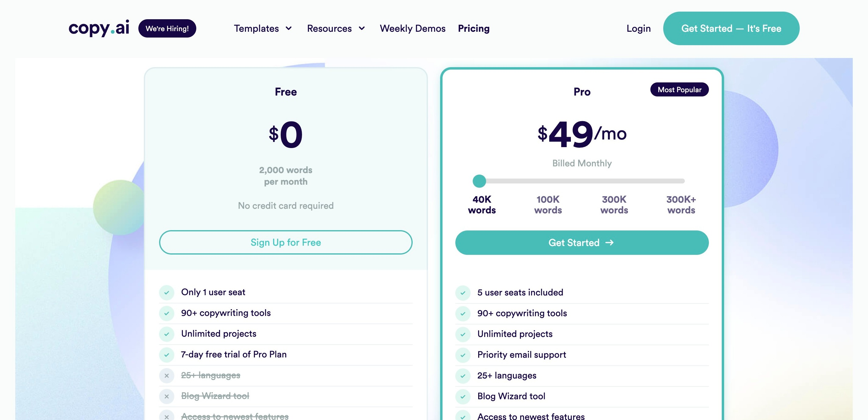This screenshot has width=868, height=420.
Task: Click the checkmark beside Priority email support
Action: 463,355
